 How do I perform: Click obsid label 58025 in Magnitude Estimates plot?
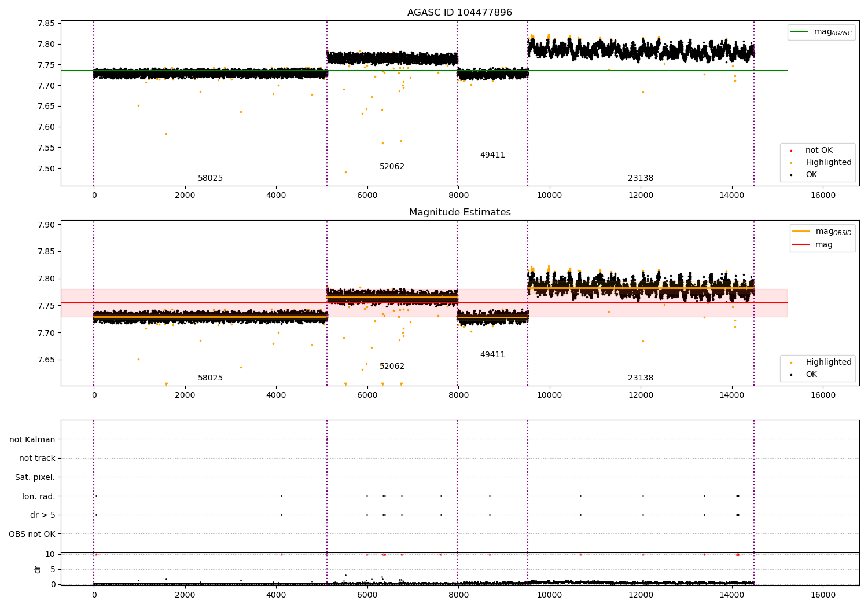pos(210,378)
